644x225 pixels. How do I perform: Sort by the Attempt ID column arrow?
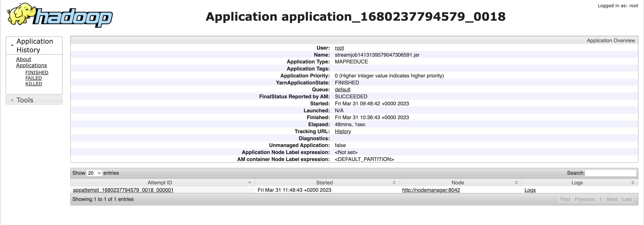point(249,183)
